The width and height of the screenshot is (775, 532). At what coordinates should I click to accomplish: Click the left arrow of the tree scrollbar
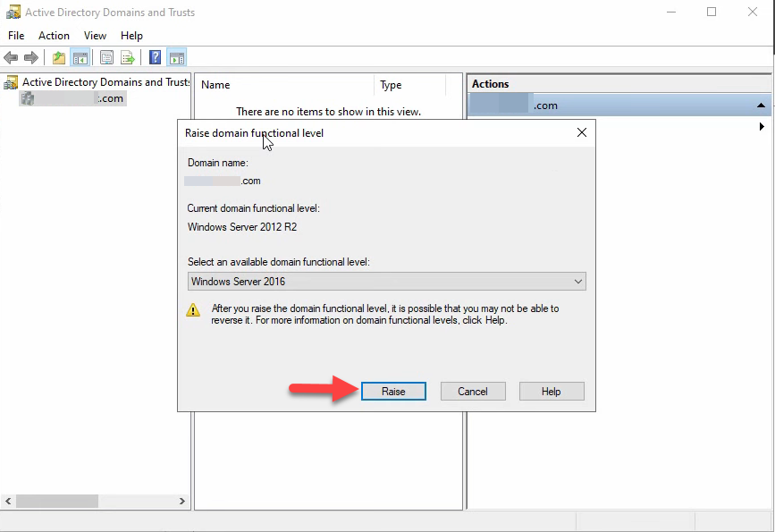pos(8,501)
